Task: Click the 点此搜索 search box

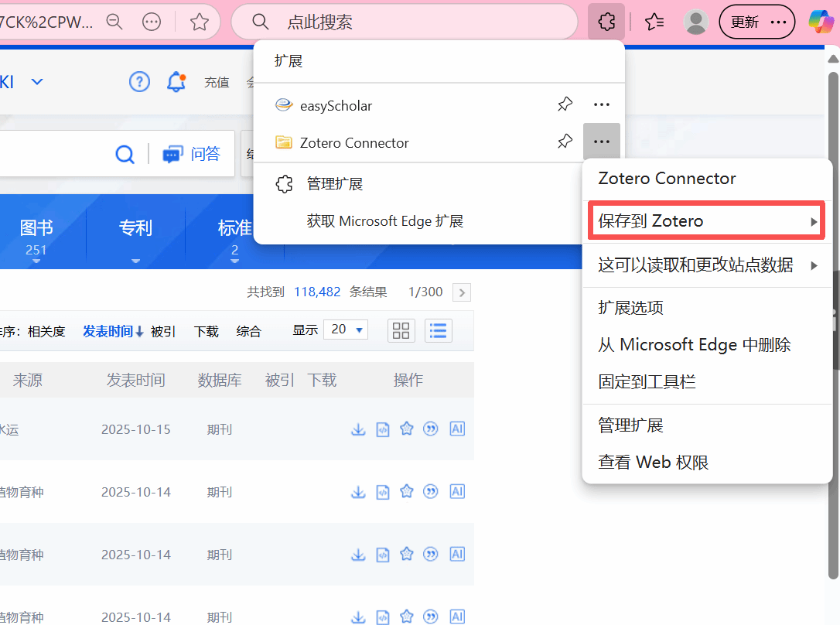Action: pos(405,22)
